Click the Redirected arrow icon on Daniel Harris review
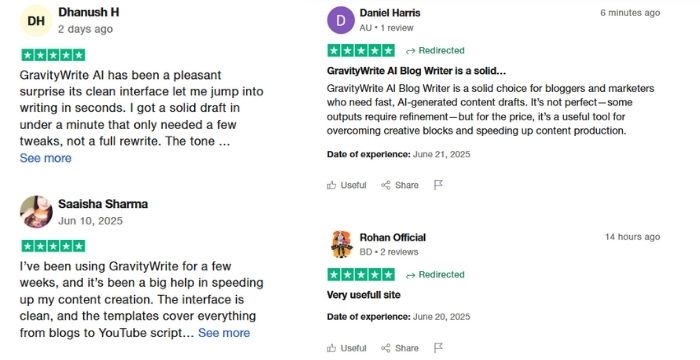700x360 pixels. 410,51
